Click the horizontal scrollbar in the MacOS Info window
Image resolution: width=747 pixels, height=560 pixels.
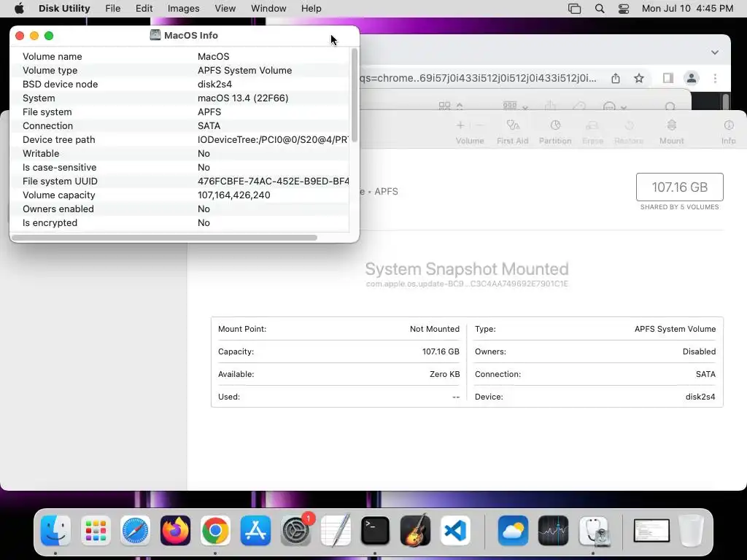click(164, 237)
